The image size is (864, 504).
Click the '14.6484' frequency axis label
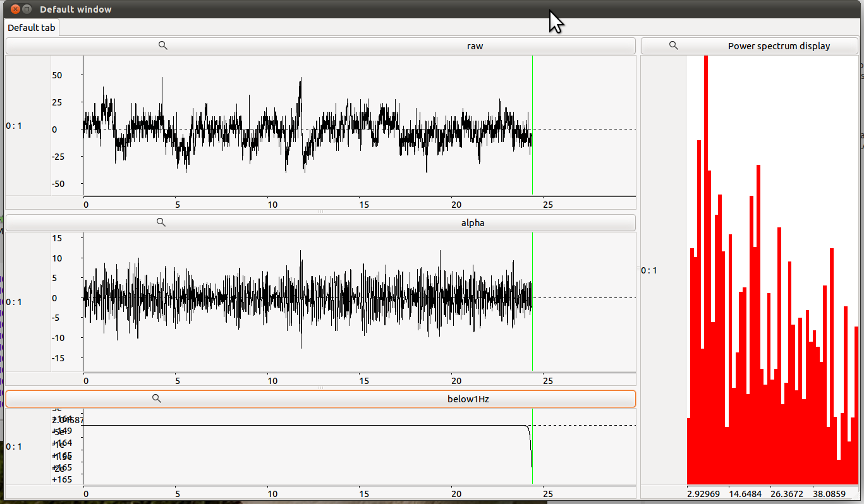pyautogui.click(x=745, y=493)
